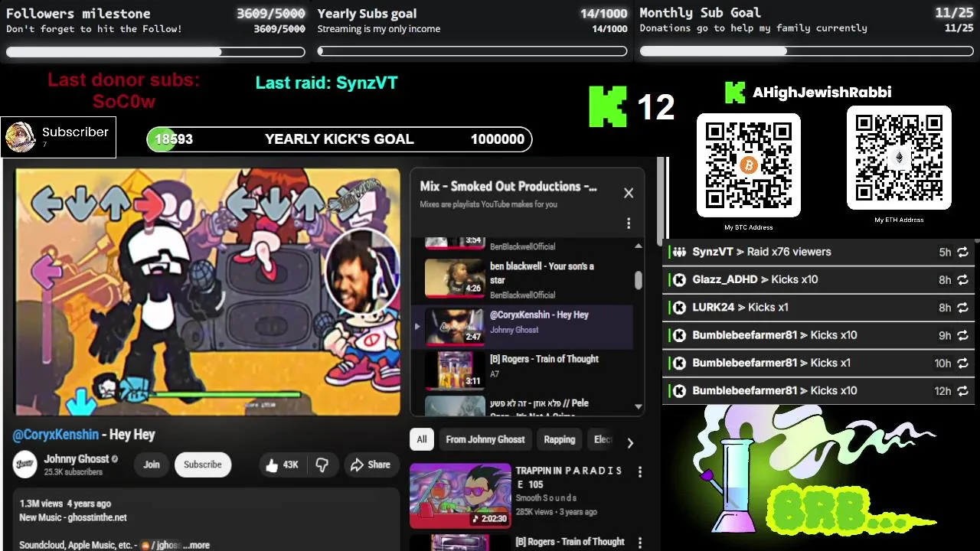Select the All filter chip
The height and width of the screenshot is (551, 980).
click(x=422, y=439)
